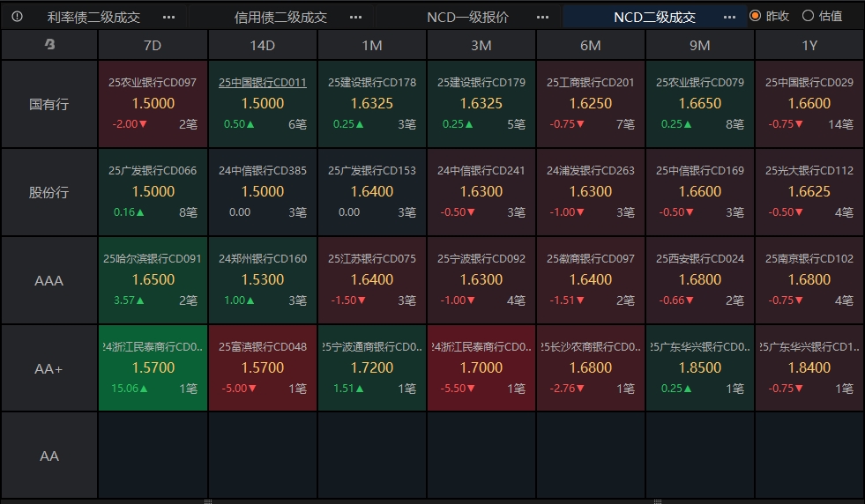Image resolution: width=865 pixels, height=504 pixels.
Task: Click the 3M column header
Action: coord(481,45)
